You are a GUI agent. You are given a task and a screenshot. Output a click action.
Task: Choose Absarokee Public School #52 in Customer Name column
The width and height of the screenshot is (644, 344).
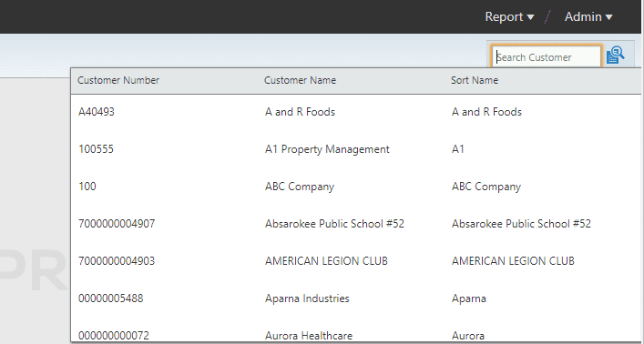pyautogui.click(x=334, y=224)
